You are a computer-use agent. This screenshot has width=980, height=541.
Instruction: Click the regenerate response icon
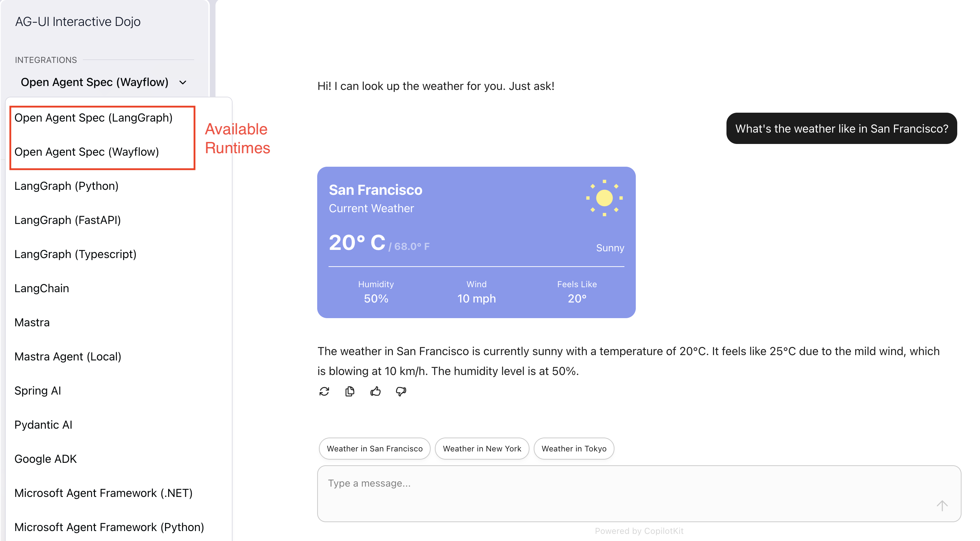pyautogui.click(x=324, y=391)
